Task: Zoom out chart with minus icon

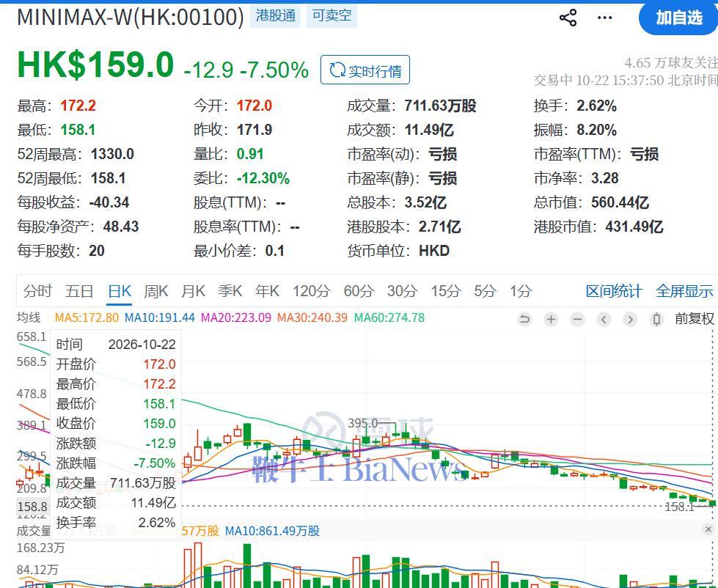Action: point(577,319)
